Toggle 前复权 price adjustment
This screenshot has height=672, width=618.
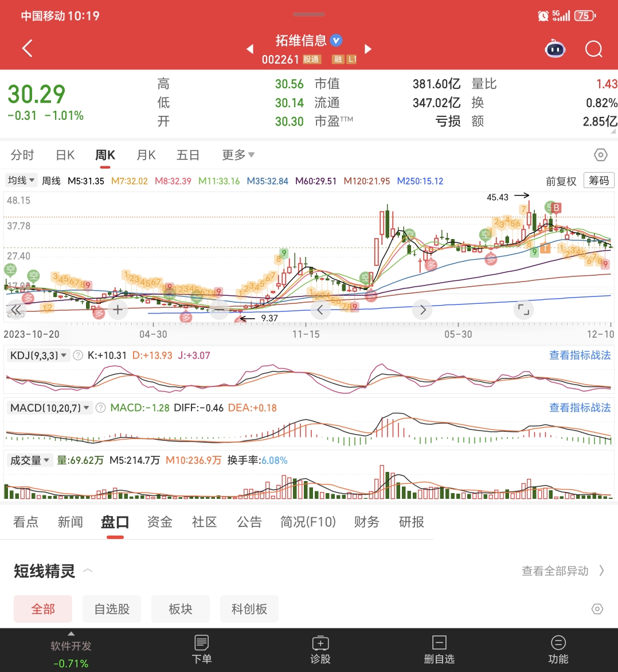point(561,181)
